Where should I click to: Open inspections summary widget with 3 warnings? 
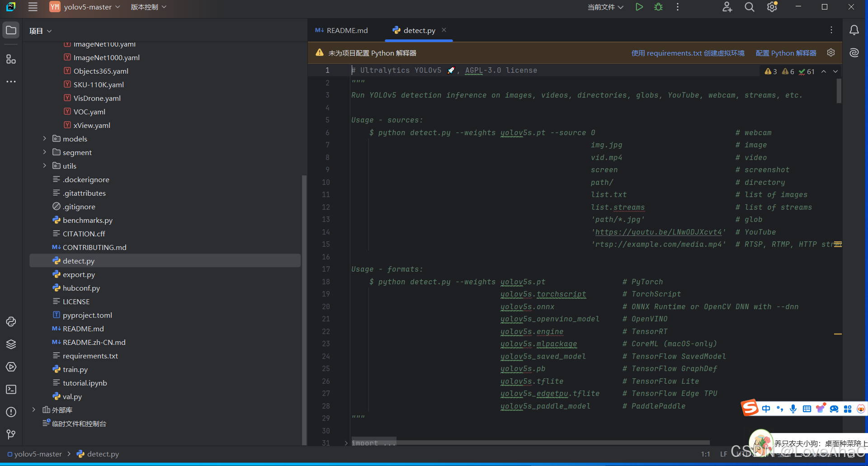pyautogui.click(x=789, y=71)
